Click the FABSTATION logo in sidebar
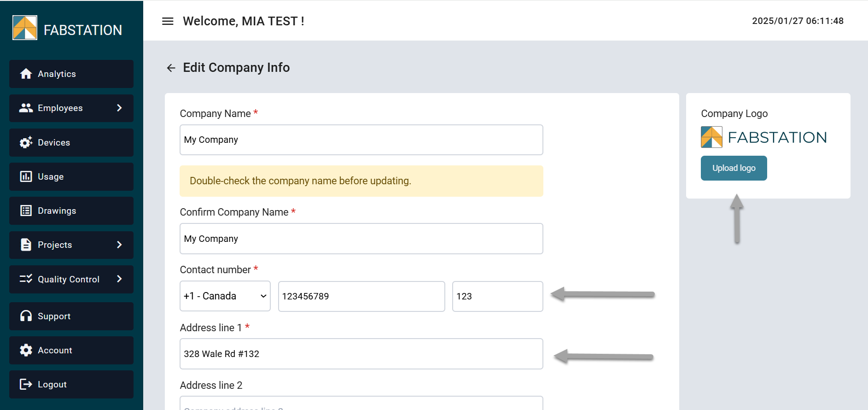The image size is (868, 410). coord(25,28)
